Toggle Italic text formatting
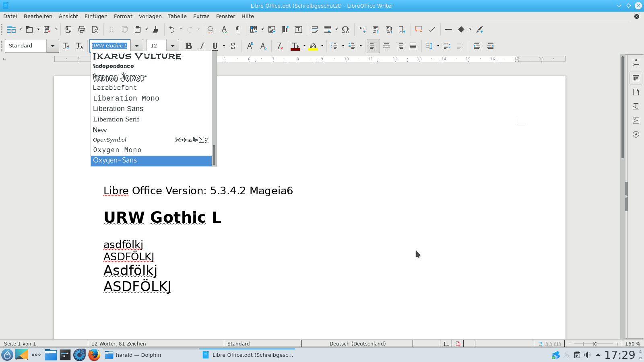The width and height of the screenshot is (644, 362). (x=202, y=46)
